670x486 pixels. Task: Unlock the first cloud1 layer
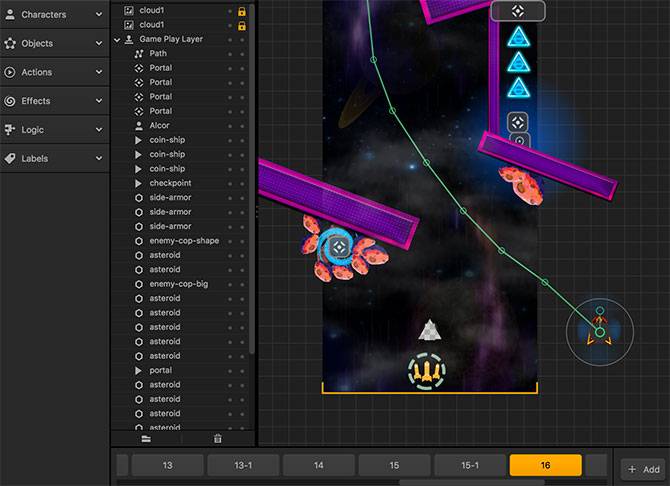point(241,10)
